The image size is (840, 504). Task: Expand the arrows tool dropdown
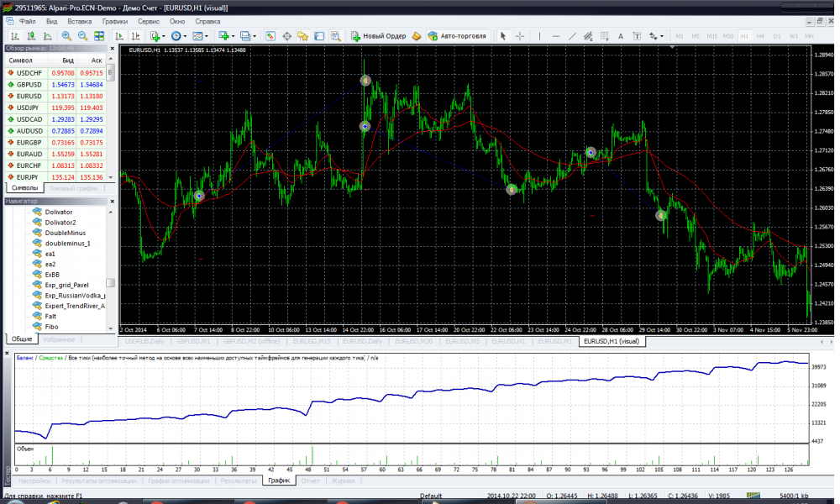coord(662,36)
